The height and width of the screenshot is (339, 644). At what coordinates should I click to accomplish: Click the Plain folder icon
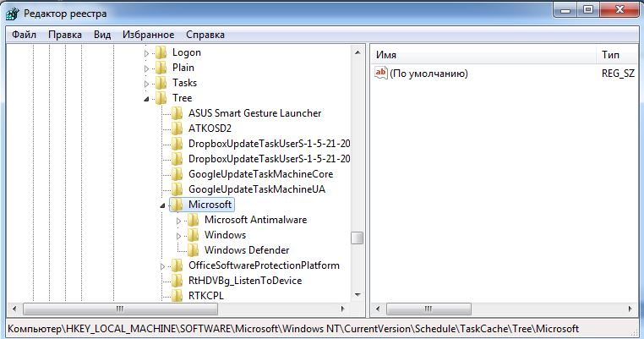(161, 68)
